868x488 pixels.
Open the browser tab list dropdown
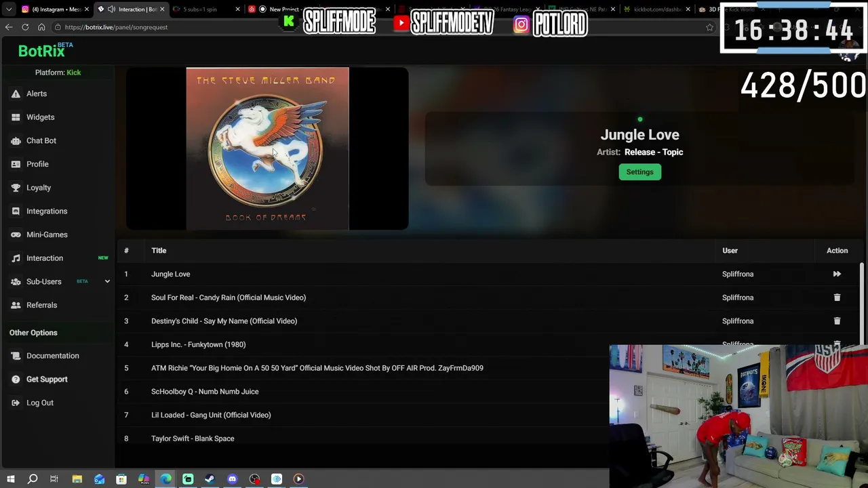pos(7,9)
